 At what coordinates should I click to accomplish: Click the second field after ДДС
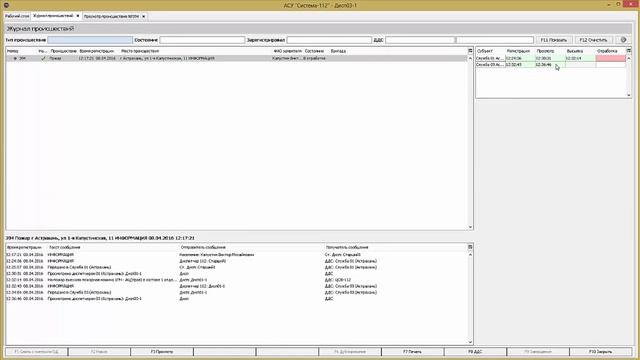tap(495, 40)
